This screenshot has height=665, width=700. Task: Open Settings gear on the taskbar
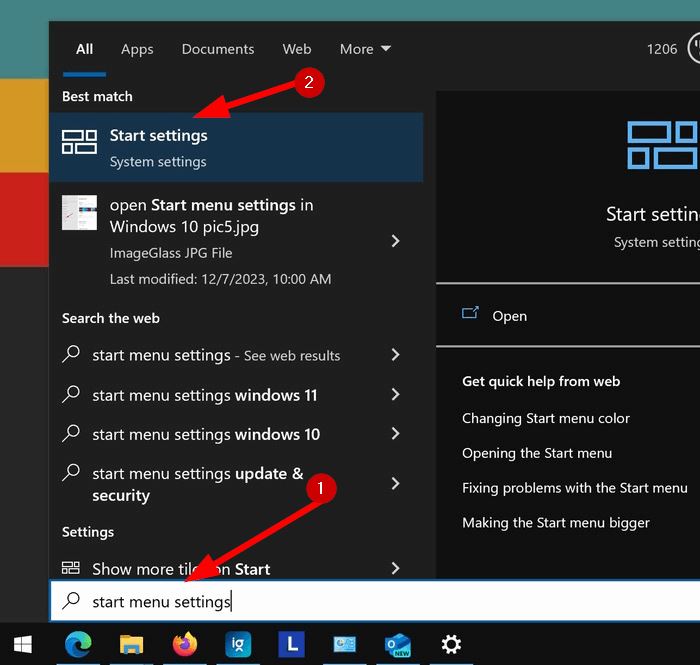pos(451,645)
